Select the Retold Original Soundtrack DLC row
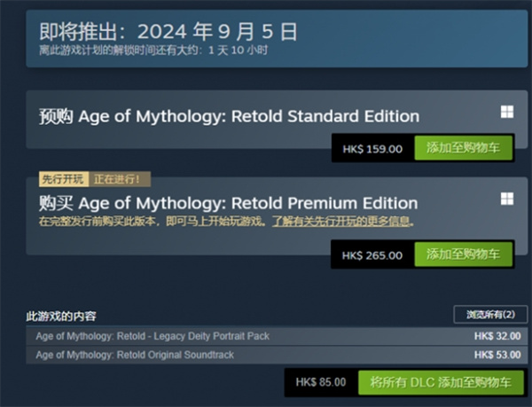The image size is (532, 407). (x=135, y=355)
